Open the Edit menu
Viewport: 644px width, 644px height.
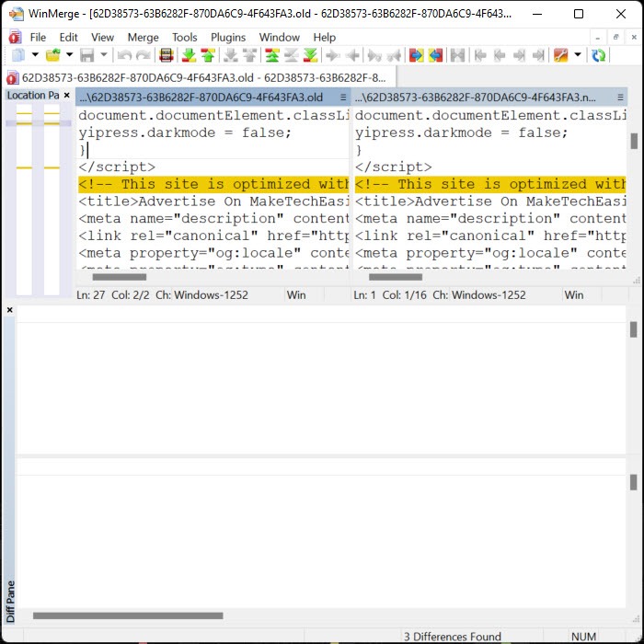68,38
